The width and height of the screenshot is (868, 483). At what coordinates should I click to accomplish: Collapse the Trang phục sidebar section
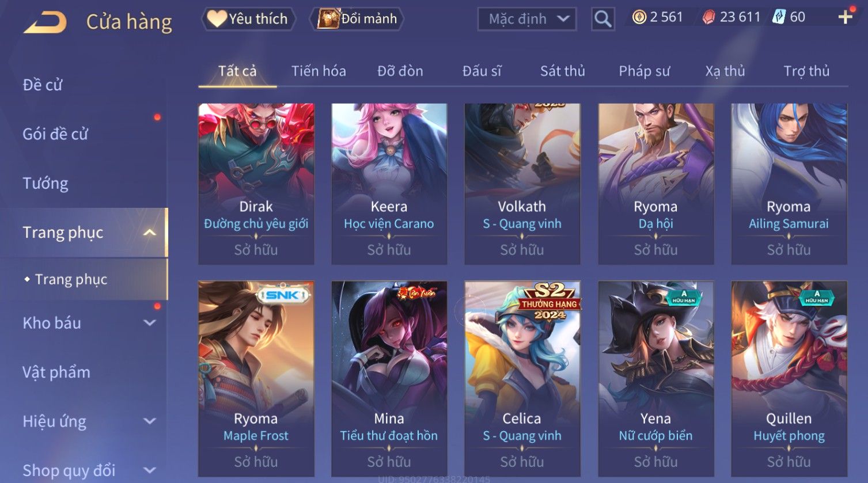pos(150,233)
